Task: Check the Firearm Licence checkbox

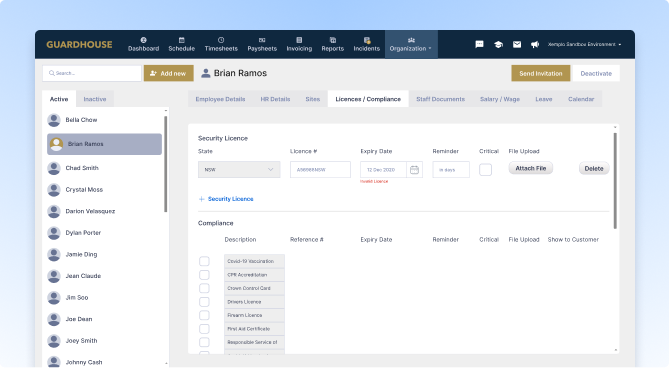Action: tap(204, 315)
